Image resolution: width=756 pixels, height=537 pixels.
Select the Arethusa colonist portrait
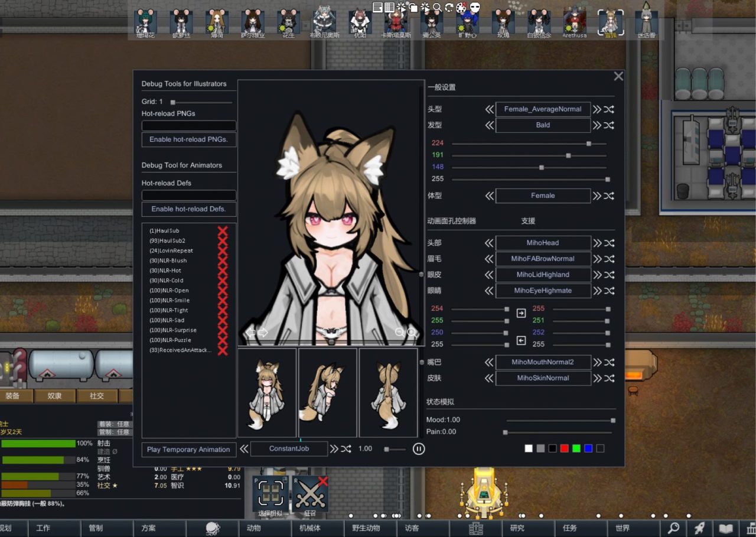click(575, 22)
